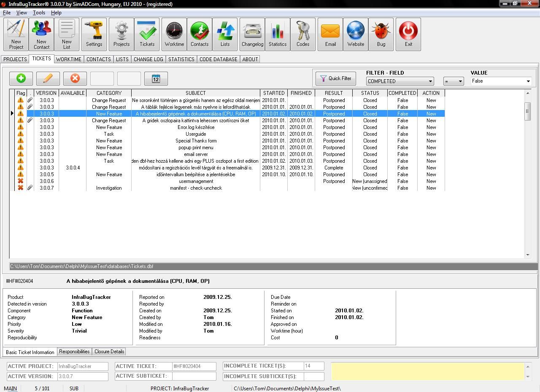Open the Closure Details tab
540x392 pixels.
109,352
